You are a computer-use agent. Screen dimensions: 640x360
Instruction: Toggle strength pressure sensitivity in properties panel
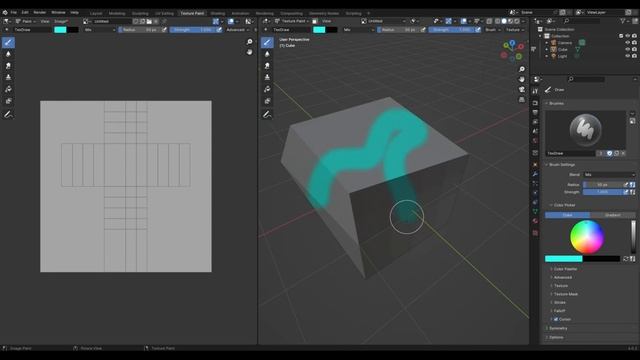tap(626, 192)
